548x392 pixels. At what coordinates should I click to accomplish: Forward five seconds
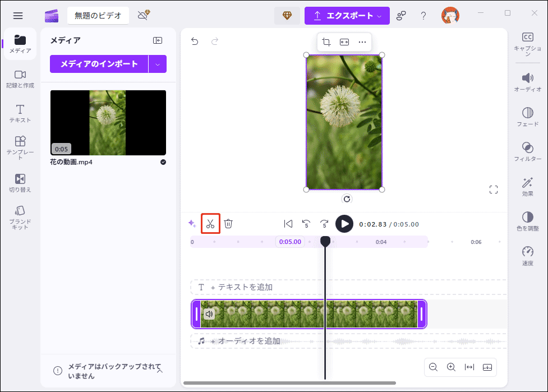(x=324, y=224)
